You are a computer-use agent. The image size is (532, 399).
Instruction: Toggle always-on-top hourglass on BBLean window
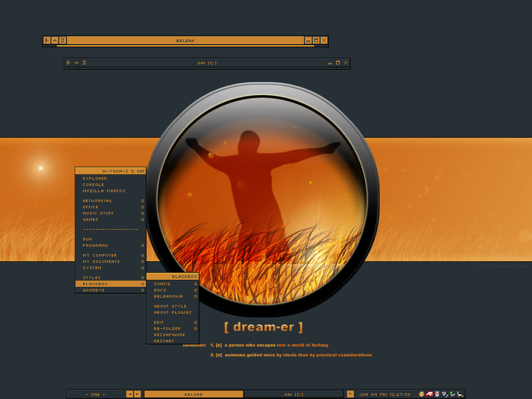(x=62, y=40)
